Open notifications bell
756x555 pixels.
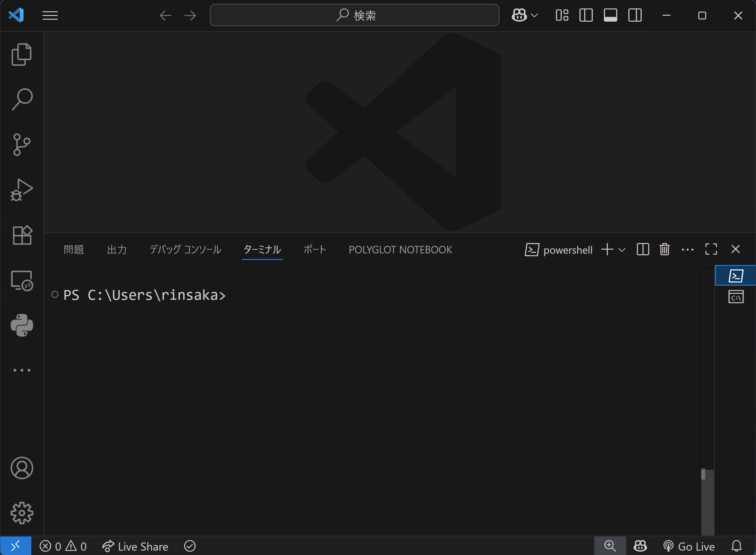pyautogui.click(x=737, y=546)
